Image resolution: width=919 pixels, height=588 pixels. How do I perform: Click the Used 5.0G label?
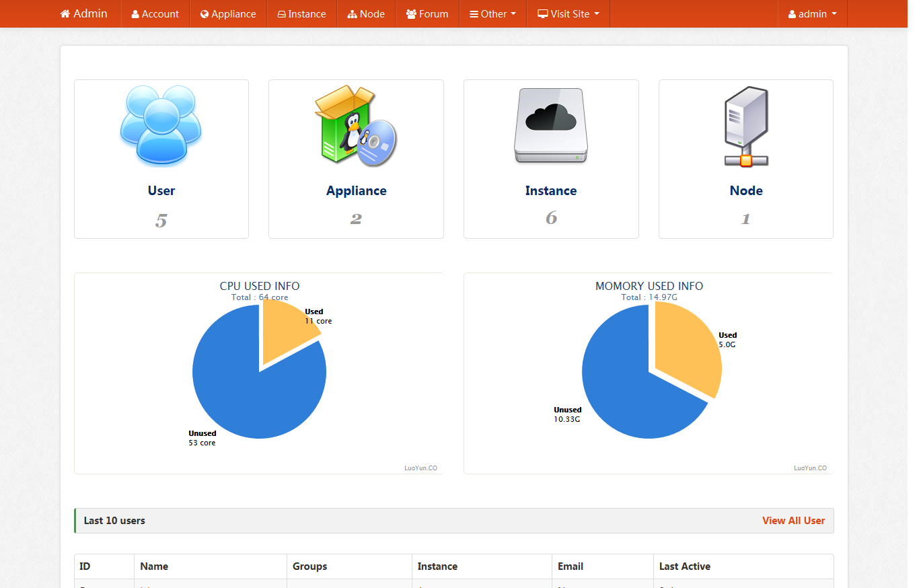[727, 340]
